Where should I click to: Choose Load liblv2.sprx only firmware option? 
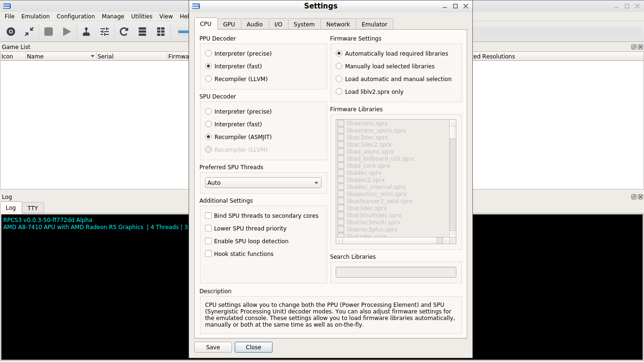coord(339,91)
